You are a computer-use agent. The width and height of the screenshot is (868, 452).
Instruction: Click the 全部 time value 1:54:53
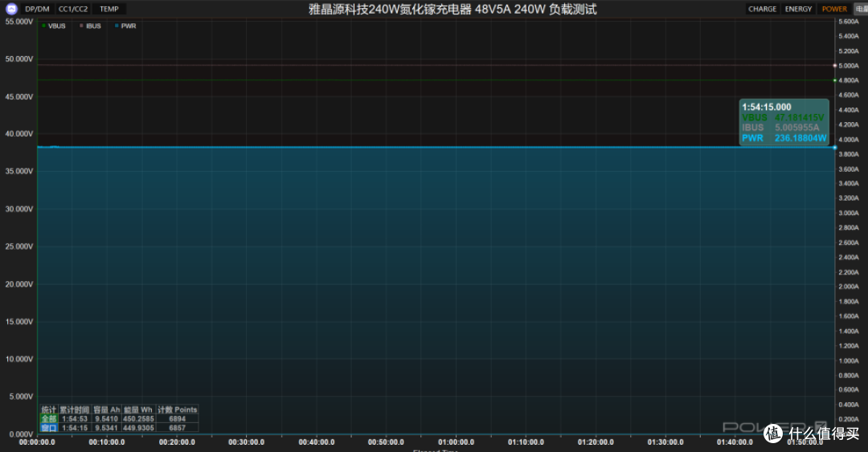tap(74, 419)
